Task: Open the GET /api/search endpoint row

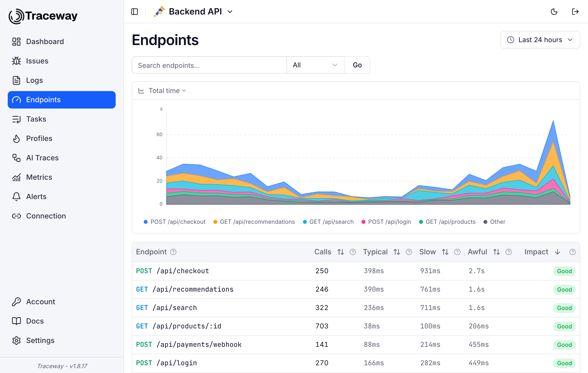Action: click(356, 308)
